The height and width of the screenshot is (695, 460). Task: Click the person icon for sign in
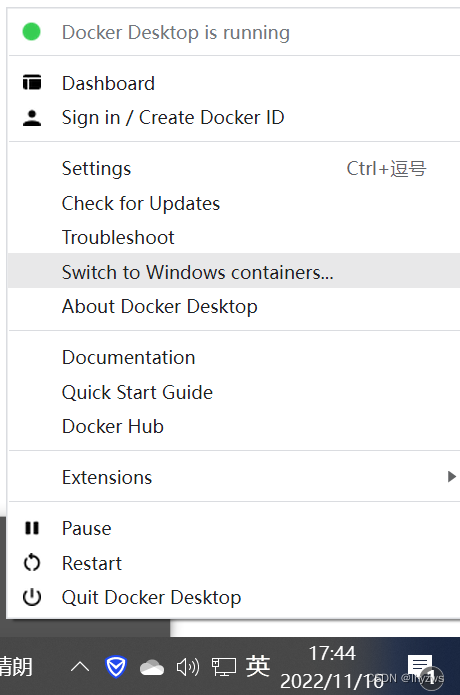32,118
